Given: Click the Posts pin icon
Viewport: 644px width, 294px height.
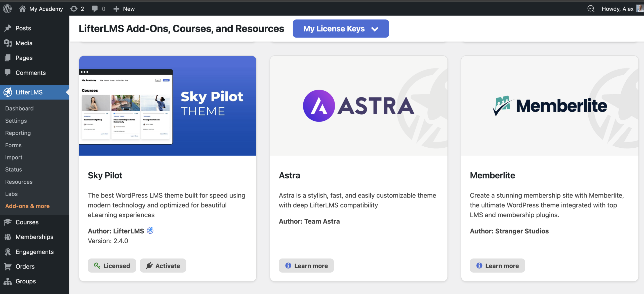Looking at the screenshot, I should point(8,28).
